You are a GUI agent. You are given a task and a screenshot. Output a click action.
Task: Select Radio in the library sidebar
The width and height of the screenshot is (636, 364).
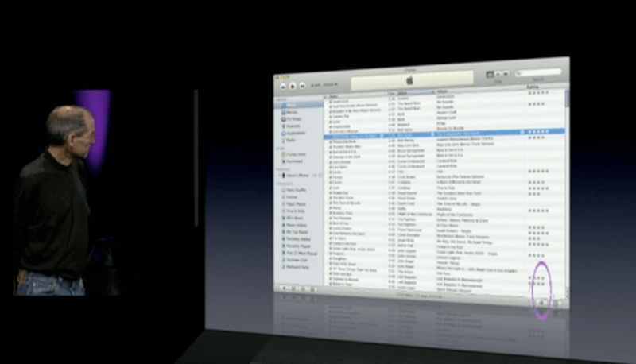tap(291, 138)
